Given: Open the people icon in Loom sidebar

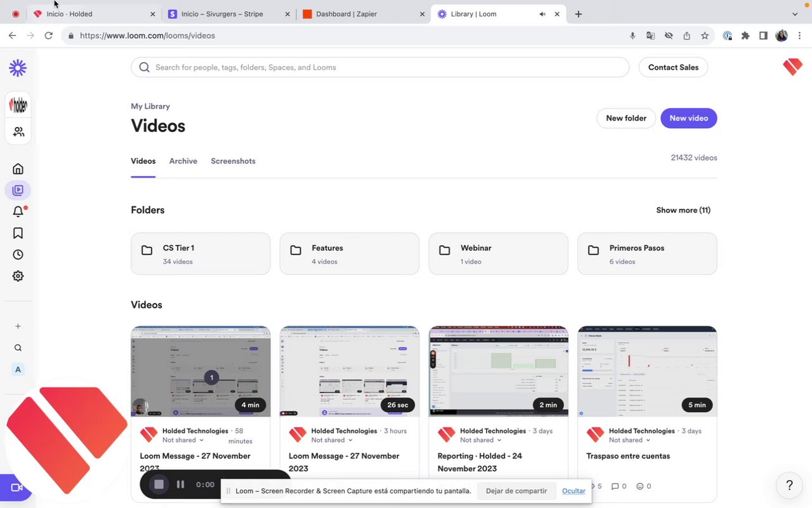Looking at the screenshot, I should click(18, 132).
